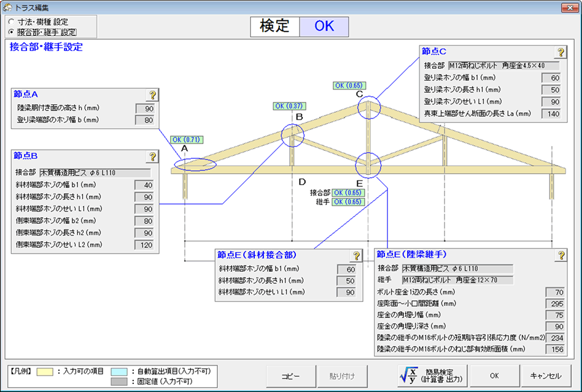
Task: Open help for 節点E（陸梁継手） panel
Action: pos(561,255)
